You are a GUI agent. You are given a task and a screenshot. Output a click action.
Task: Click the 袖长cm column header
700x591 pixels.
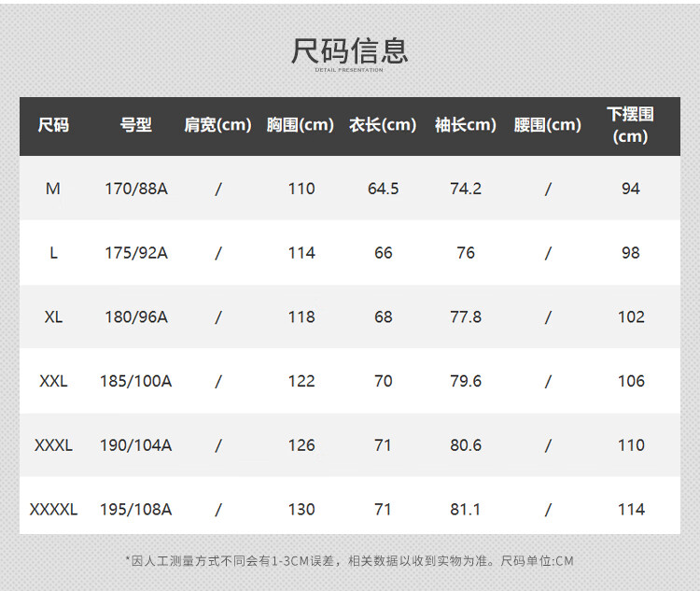465,125
